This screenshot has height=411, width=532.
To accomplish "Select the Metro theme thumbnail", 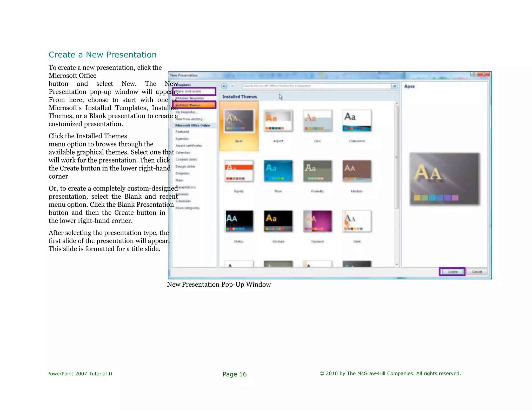I will click(x=239, y=221).
